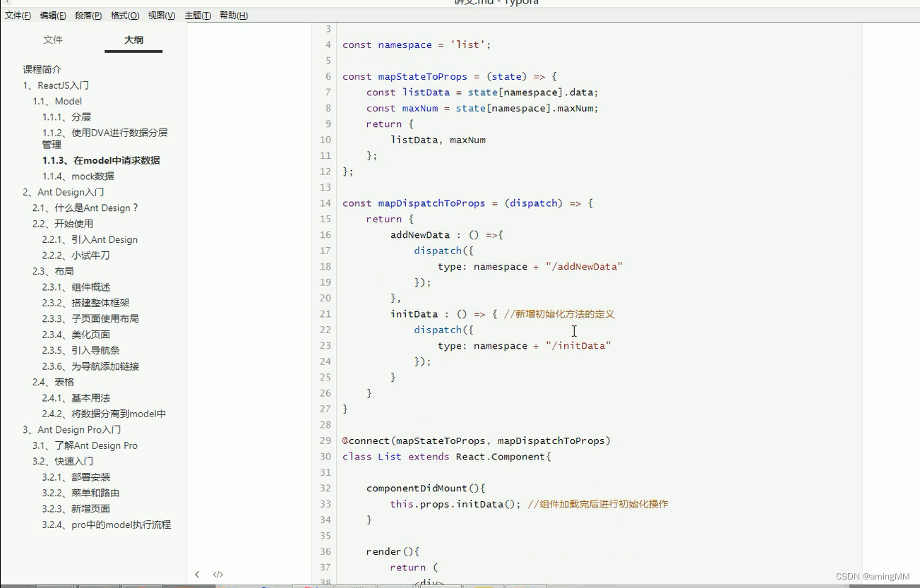Viewport: 920px width, 588px height.
Task: Open the 文件(F) menu
Action: [x=18, y=16]
